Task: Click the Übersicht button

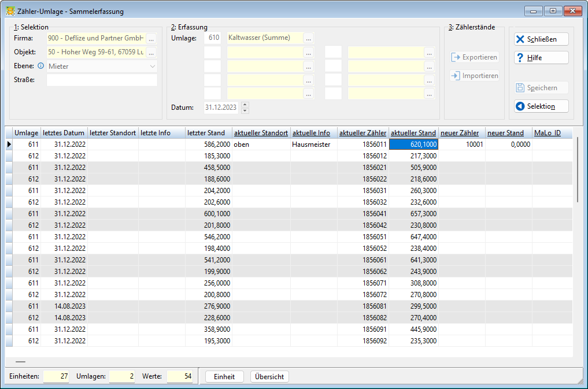Action: pyautogui.click(x=269, y=377)
